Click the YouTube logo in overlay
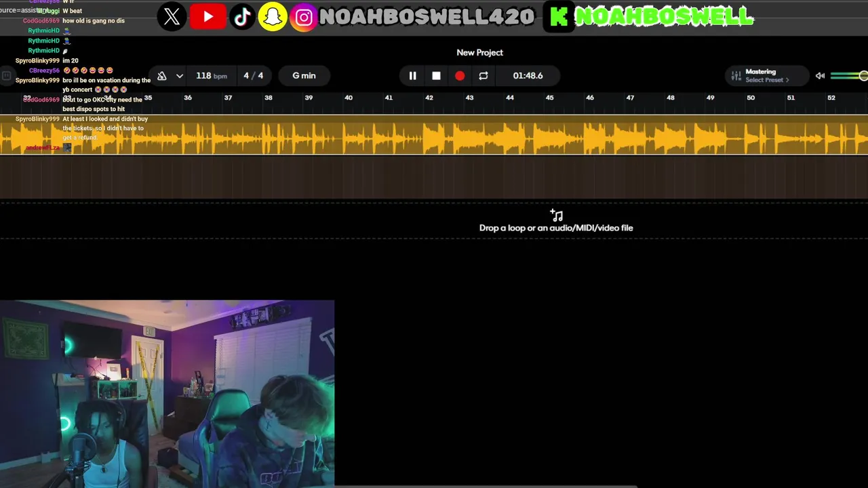Viewport: 868px width, 488px height. click(208, 17)
